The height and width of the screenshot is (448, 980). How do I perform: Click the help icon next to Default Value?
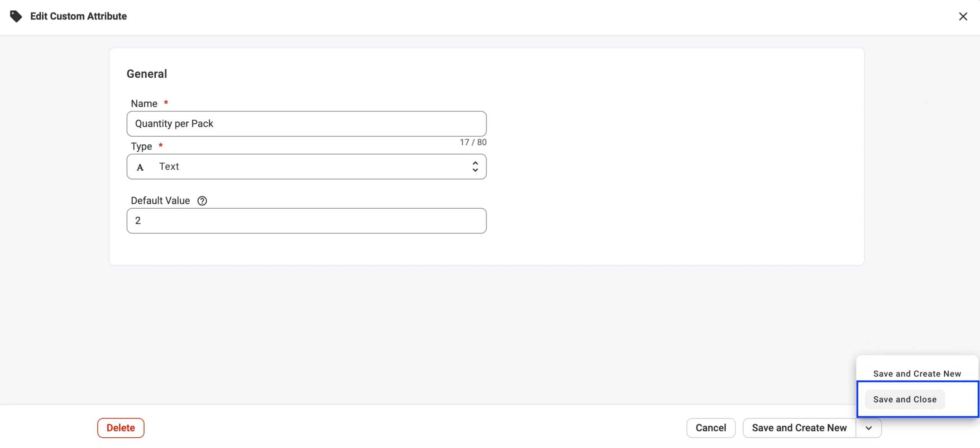pos(202,201)
